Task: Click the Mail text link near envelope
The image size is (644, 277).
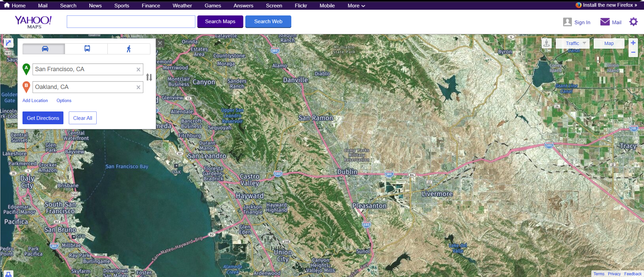Action: coord(616,22)
